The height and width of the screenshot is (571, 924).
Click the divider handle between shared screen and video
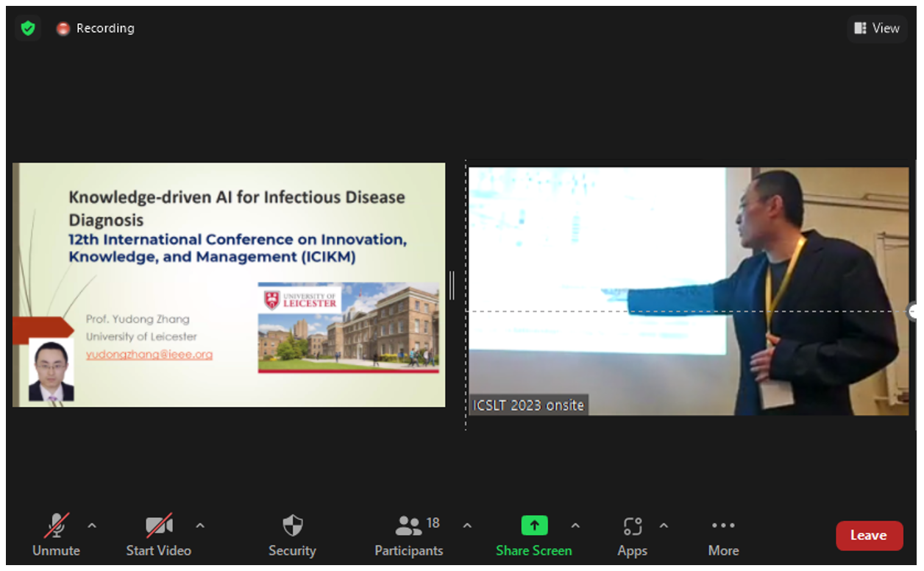(x=452, y=285)
